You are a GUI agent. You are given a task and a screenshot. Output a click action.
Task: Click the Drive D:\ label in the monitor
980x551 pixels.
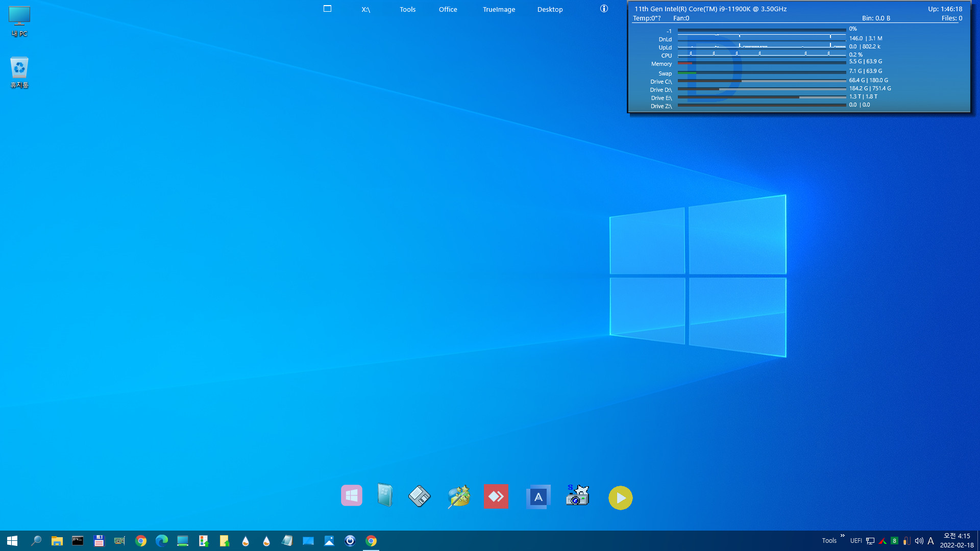pos(661,90)
